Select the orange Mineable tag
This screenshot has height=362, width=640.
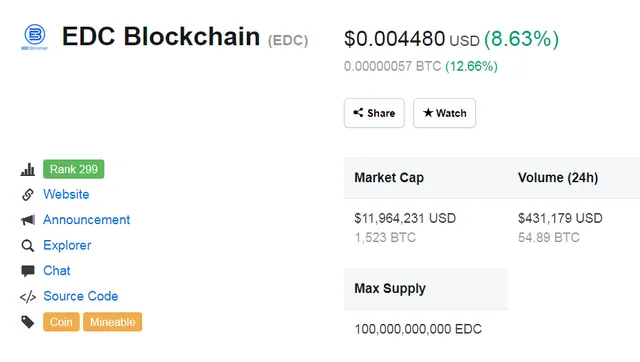pos(113,322)
